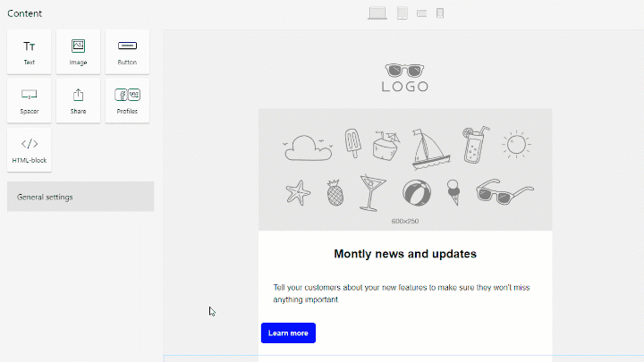Switch to mobile portrait preview
Viewport: 644px width, 362px height.
coord(440,13)
